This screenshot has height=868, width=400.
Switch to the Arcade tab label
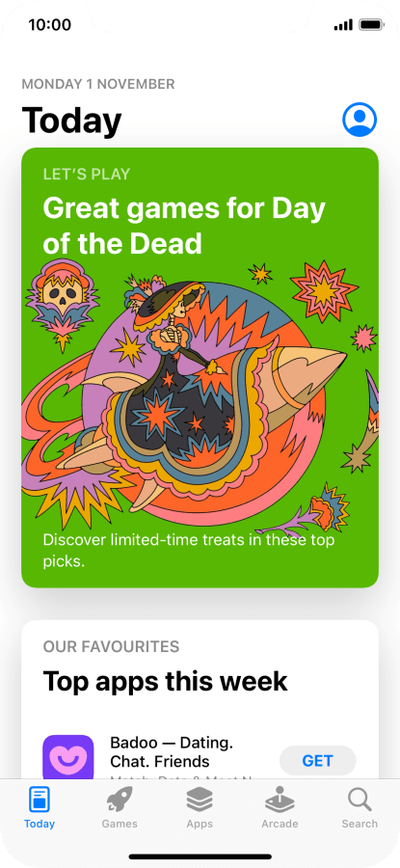pyautogui.click(x=280, y=824)
